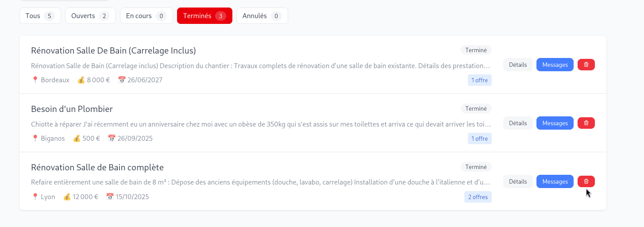The image size is (644, 227).
Task: Open Détails for the Bordeaux bathroom renovation
Action: tap(518, 65)
